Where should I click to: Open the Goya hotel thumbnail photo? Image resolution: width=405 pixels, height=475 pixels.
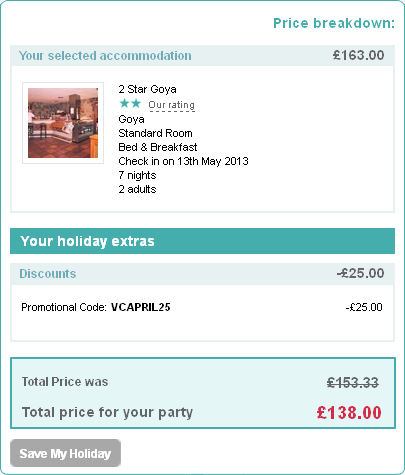coord(63,123)
